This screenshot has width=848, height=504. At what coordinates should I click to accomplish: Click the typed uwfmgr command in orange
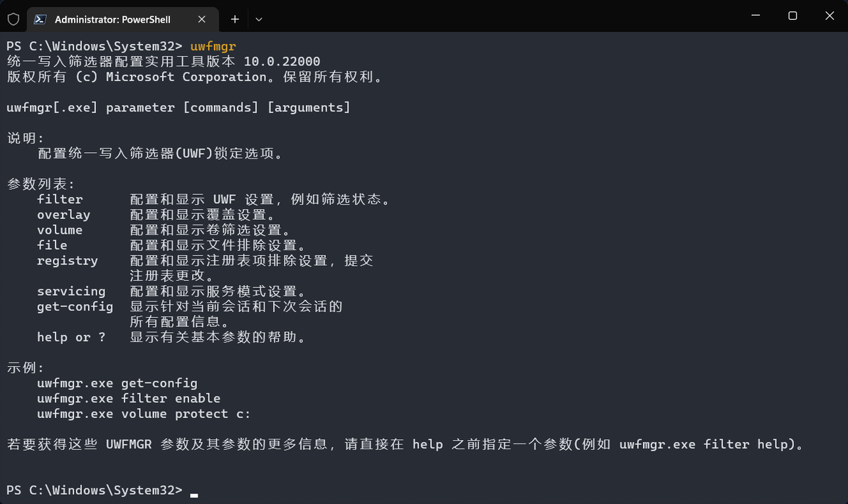point(213,46)
